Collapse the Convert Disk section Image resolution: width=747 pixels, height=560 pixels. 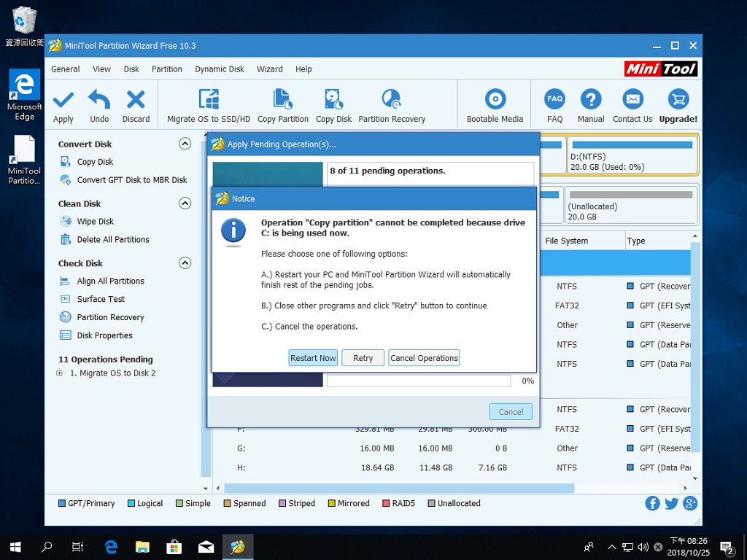pos(185,144)
